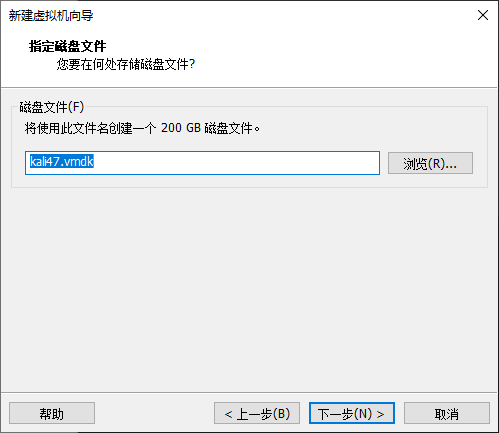
Task: Click the 您要在何处存储磁盘文件? subtitle
Action: 126,64
